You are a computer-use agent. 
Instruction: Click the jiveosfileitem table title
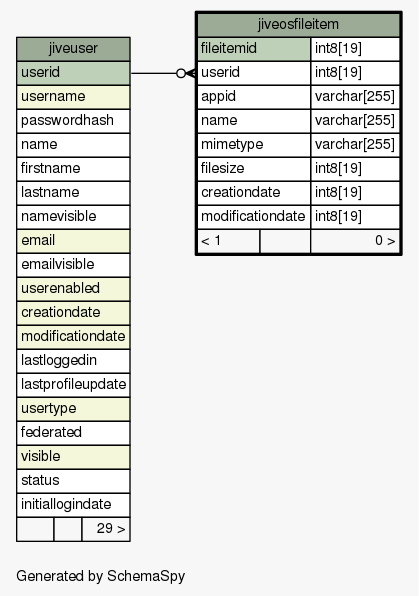click(x=298, y=25)
